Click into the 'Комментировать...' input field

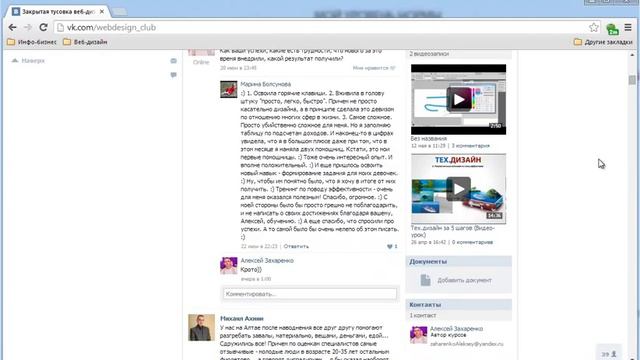(310, 294)
